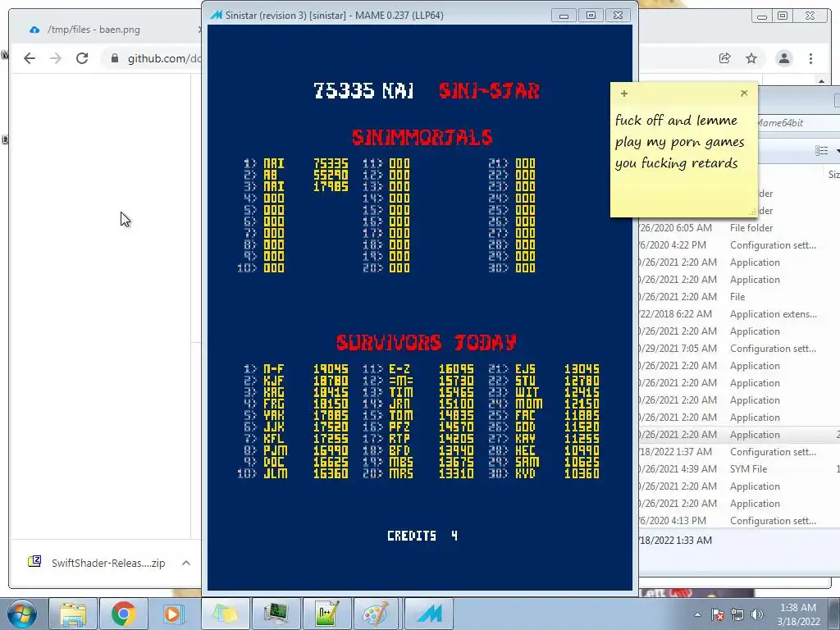Share this page in Chrome
Viewport: 840px width, 630px height.
click(x=725, y=58)
